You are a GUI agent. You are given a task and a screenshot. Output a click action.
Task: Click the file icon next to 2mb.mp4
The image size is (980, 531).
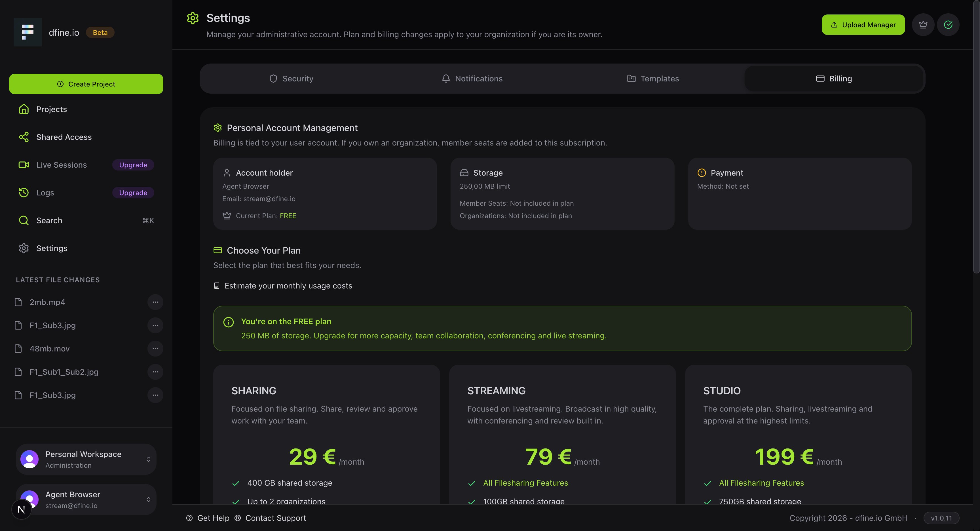point(18,302)
